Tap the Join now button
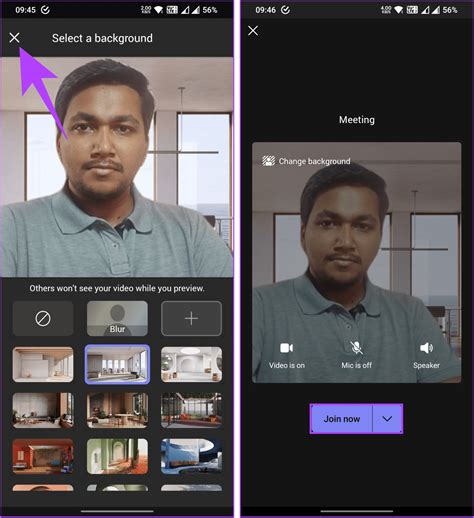This screenshot has height=518, width=474. click(342, 419)
